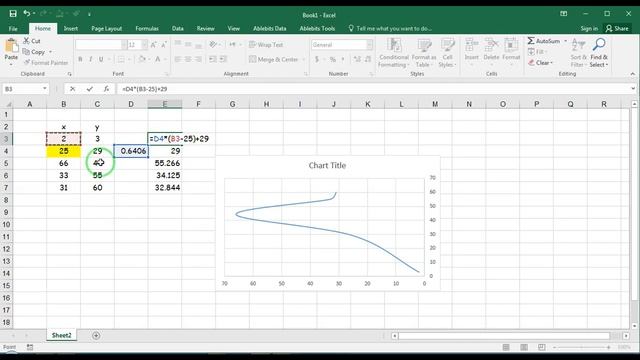This screenshot has width=640, height=360.
Task: Select yellow cell containing 25
Action: coord(64,151)
